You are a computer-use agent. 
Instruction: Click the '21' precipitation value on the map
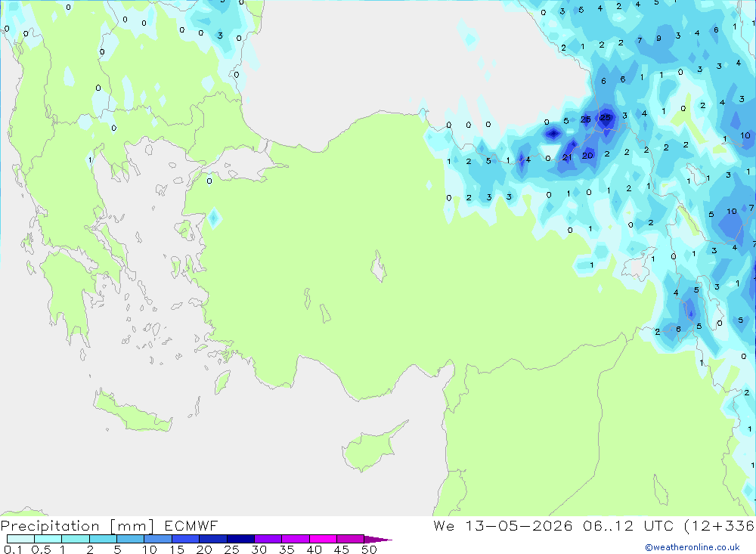[567, 157]
